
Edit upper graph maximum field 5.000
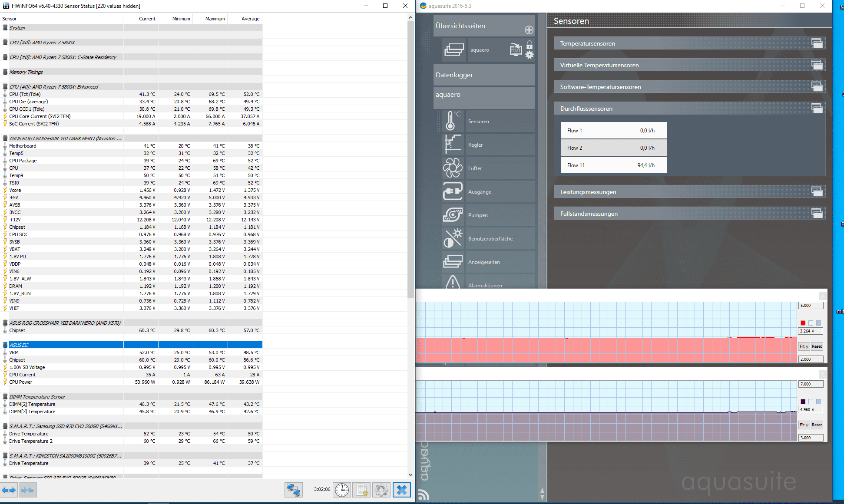(x=811, y=305)
